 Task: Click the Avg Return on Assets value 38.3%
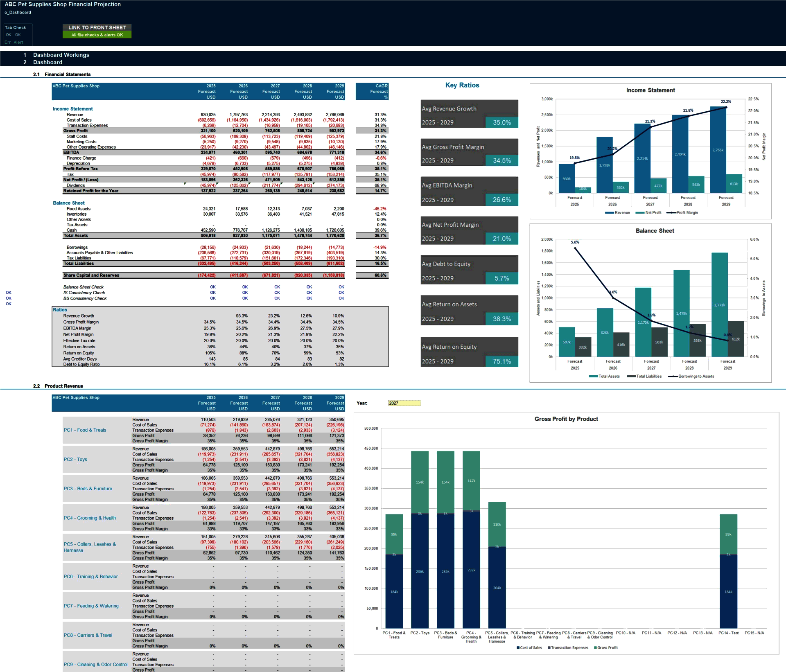(502, 319)
